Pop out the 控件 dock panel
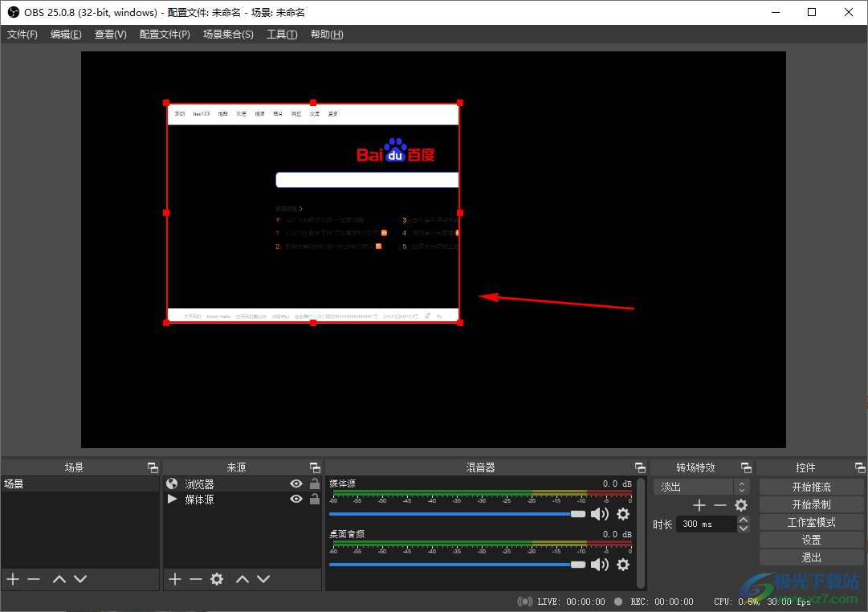868x612 pixels. (x=860, y=468)
